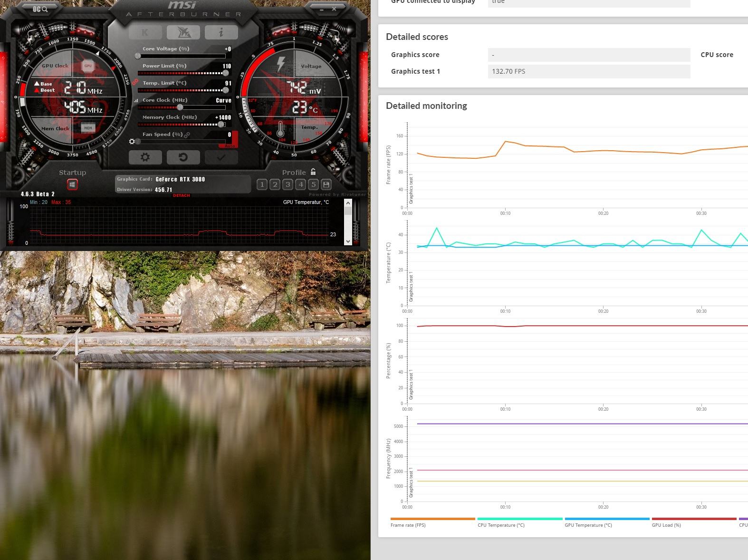Open the information i button
Viewport: 748px width, 560px height.
click(221, 32)
